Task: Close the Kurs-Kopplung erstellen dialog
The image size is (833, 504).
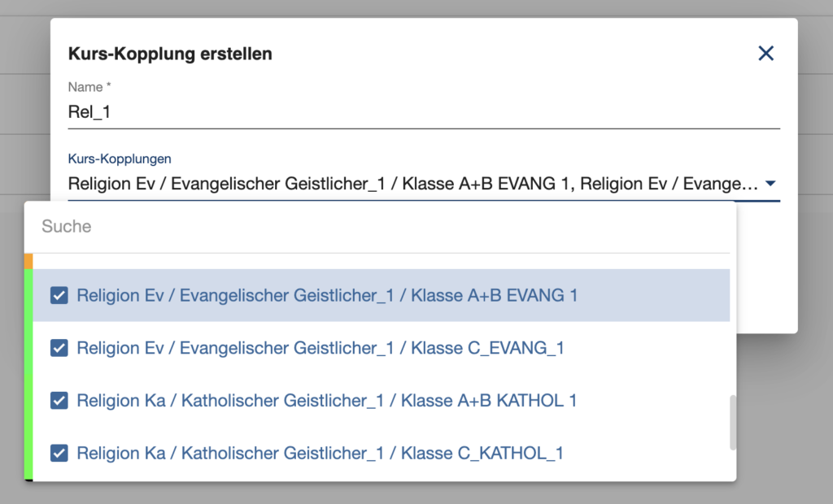Action: 765,53
